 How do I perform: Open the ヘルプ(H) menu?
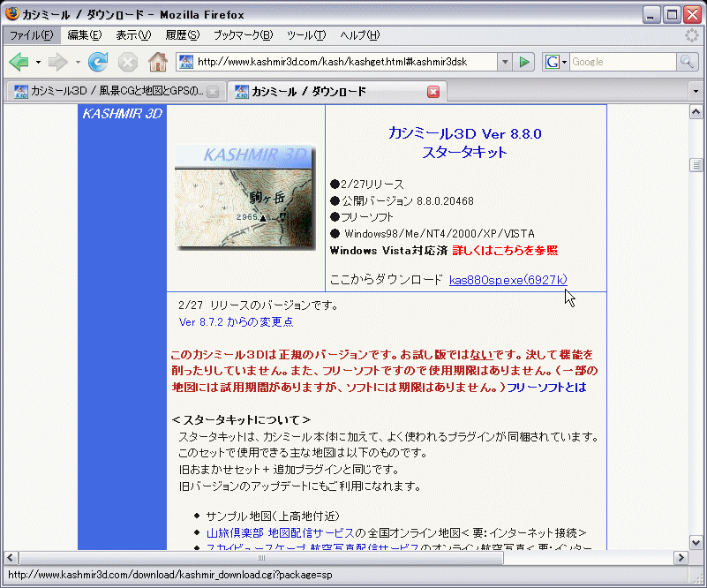pyautogui.click(x=360, y=35)
